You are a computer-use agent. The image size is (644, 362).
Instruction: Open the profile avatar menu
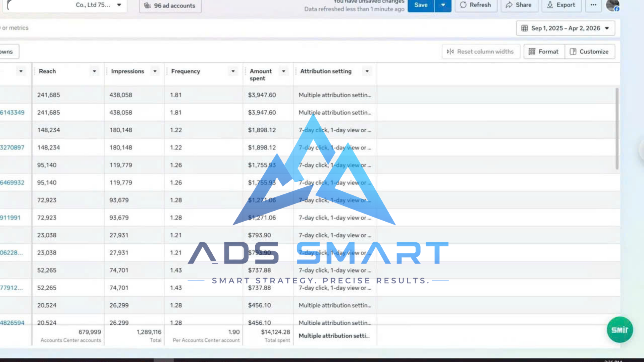612,5
